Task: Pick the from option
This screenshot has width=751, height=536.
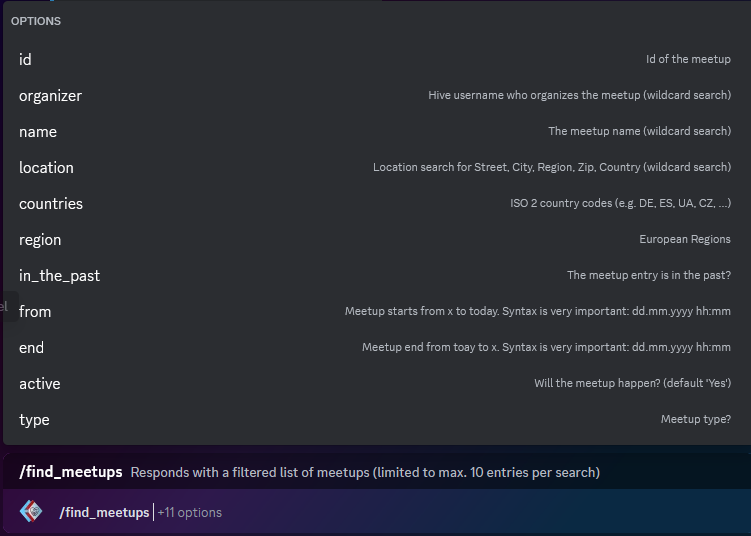Action: point(375,311)
